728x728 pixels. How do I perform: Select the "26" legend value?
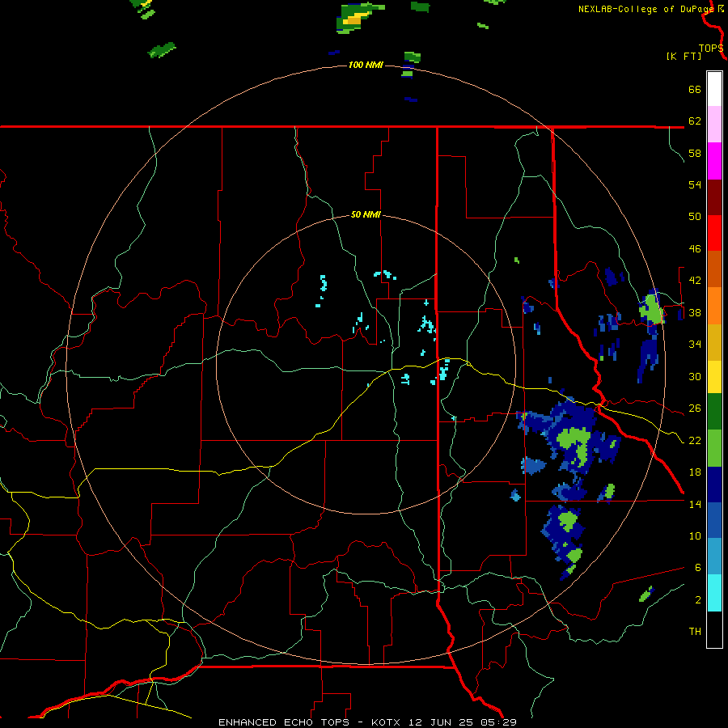tap(695, 408)
